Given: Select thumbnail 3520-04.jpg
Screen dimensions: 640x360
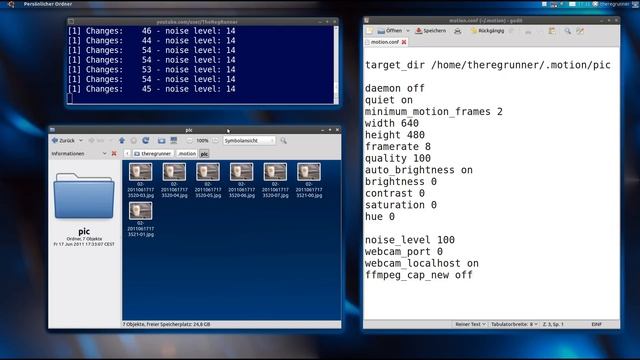Looking at the screenshot, I should click(174, 180).
